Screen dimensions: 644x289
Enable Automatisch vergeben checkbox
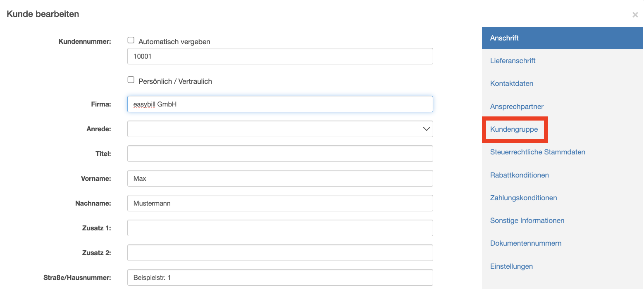coord(131,40)
